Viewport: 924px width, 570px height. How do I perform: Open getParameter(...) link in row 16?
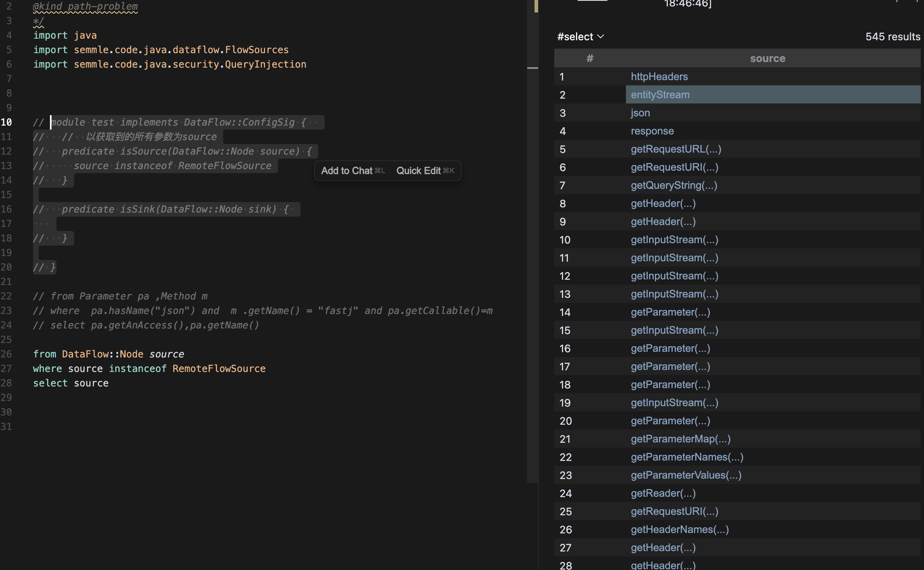pos(670,348)
